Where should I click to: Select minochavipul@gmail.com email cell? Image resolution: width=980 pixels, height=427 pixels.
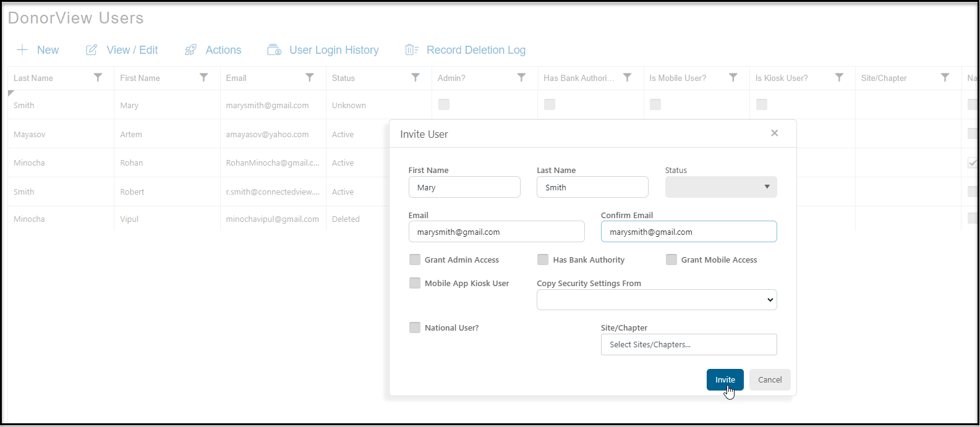coord(273,219)
